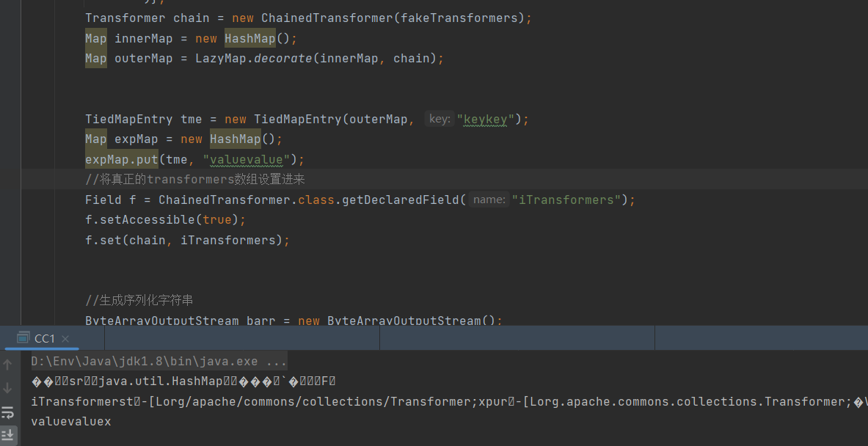Click the tme variable declaration
This screenshot has height=446, width=868.
tap(192, 119)
